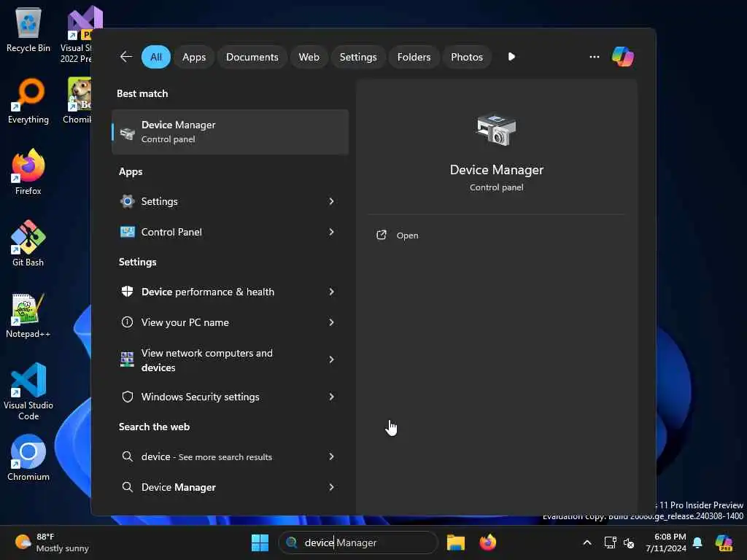Screen dimensions: 747x560
Task: Open Copilot Preview in the taskbar
Action: tap(724, 542)
